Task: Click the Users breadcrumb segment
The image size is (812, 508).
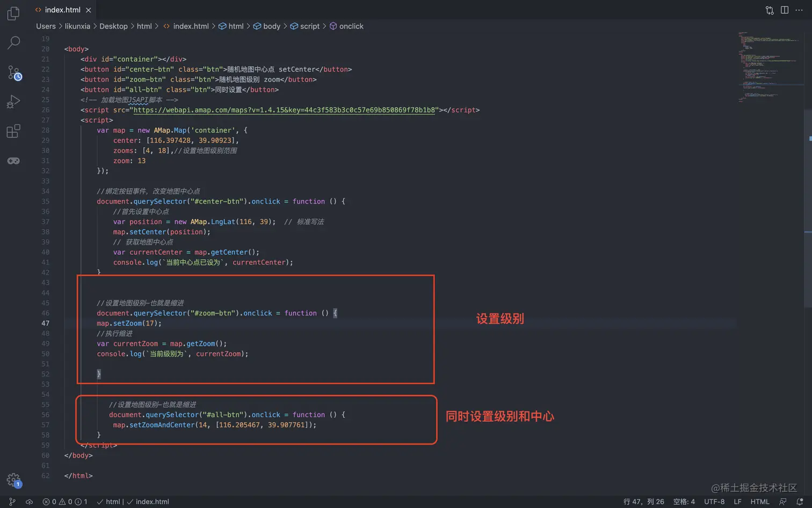Action: pyautogui.click(x=46, y=26)
